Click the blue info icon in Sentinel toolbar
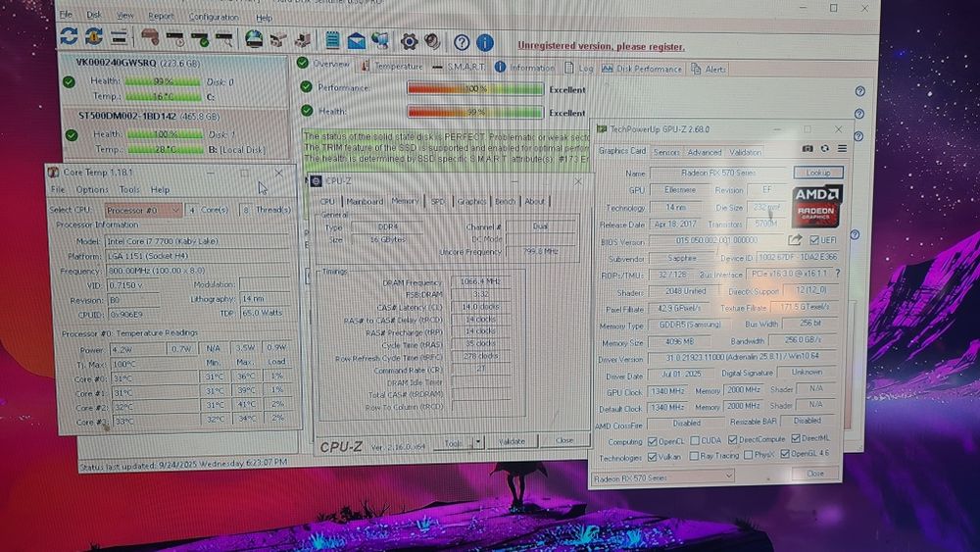The height and width of the screenshot is (552, 980). [485, 42]
